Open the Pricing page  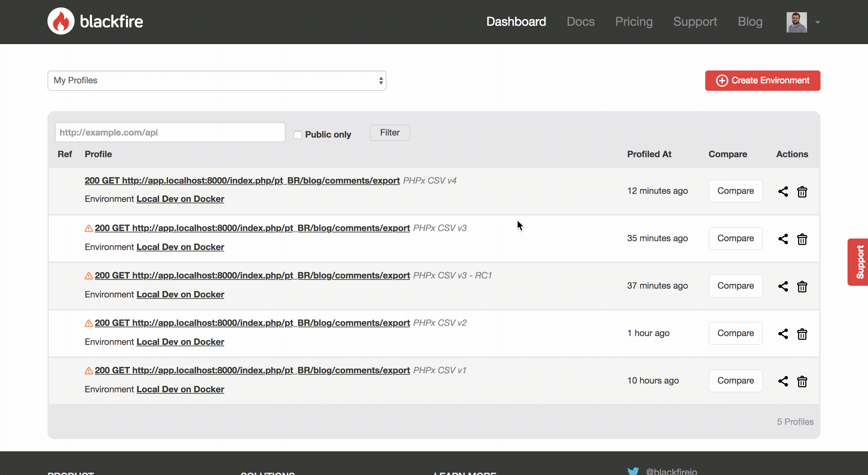[x=634, y=22]
